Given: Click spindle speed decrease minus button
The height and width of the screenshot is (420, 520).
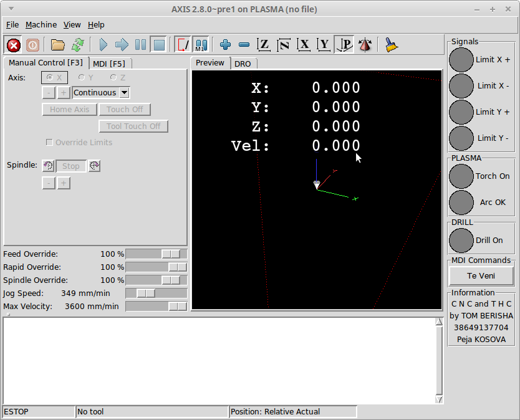Looking at the screenshot, I should click(x=49, y=183).
